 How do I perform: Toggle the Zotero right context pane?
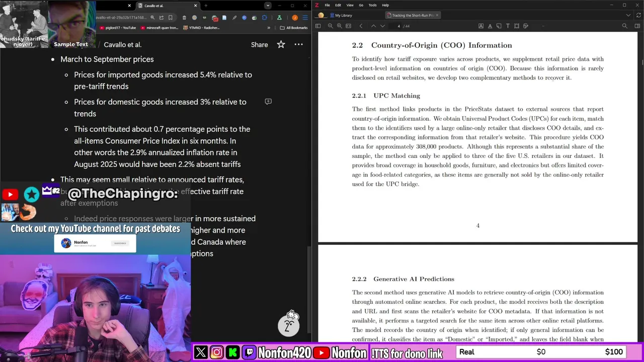(637, 26)
